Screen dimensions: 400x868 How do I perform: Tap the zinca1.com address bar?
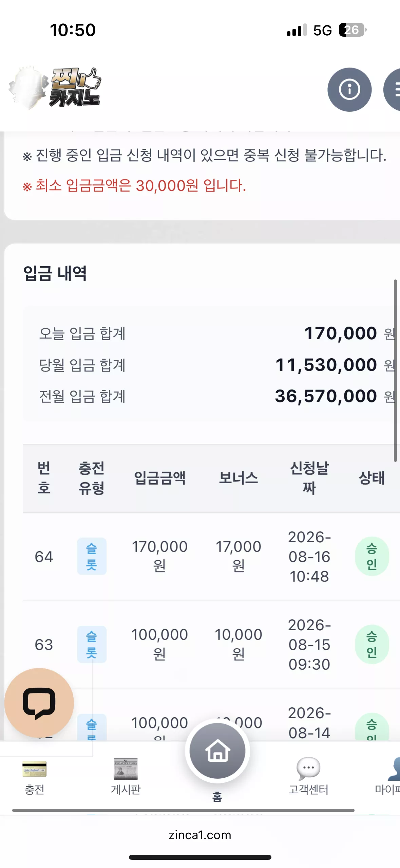(200, 835)
